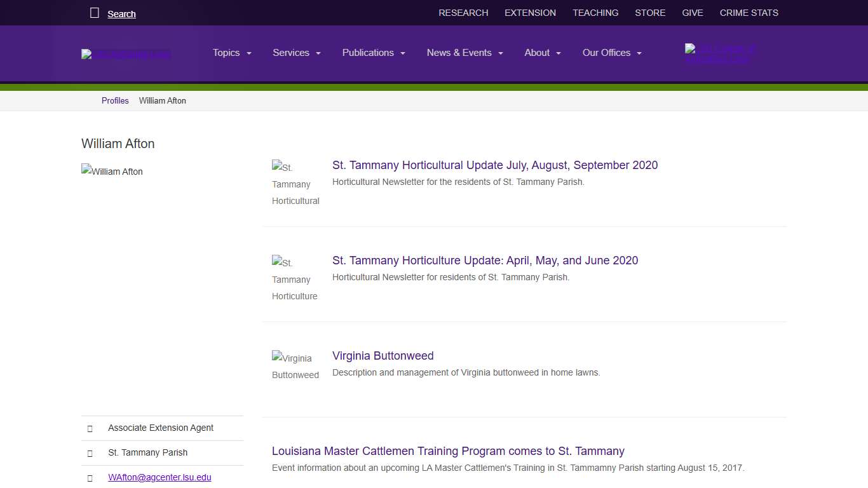Image resolution: width=868 pixels, height=488 pixels.
Task: Click the search magnifier icon
Action: point(95,13)
